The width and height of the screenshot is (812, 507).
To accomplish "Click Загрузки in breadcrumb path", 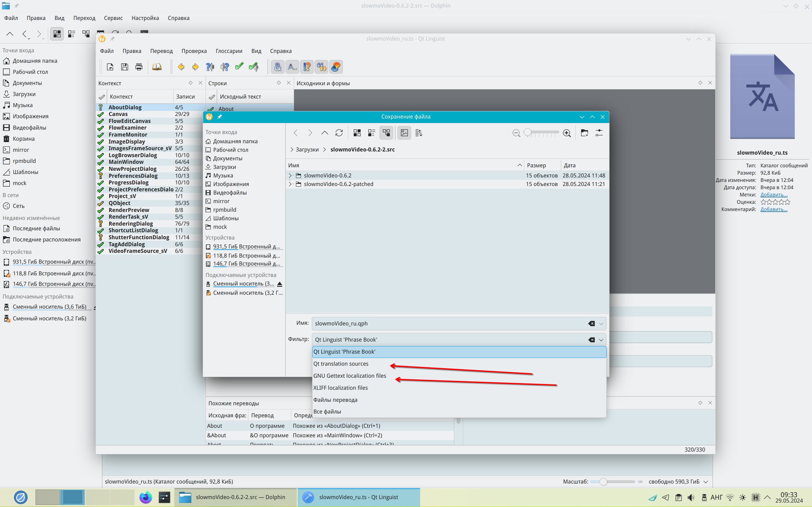I will 307,150.
